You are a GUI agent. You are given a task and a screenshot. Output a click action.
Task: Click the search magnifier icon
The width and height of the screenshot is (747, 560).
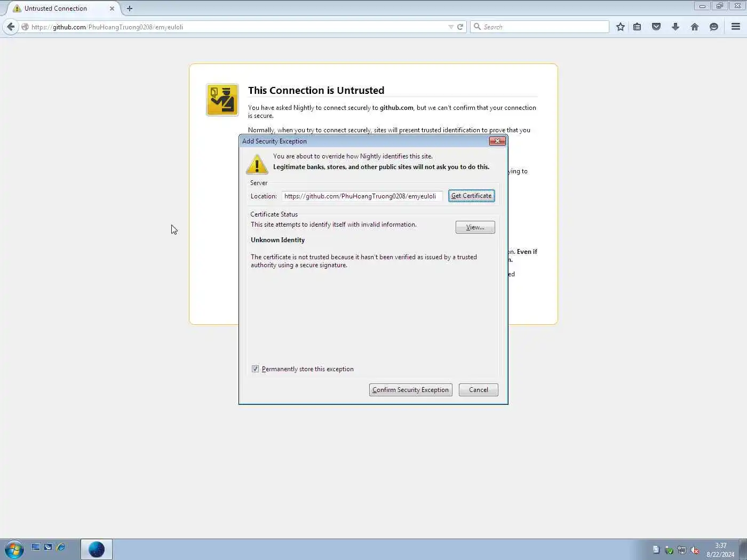point(477,27)
